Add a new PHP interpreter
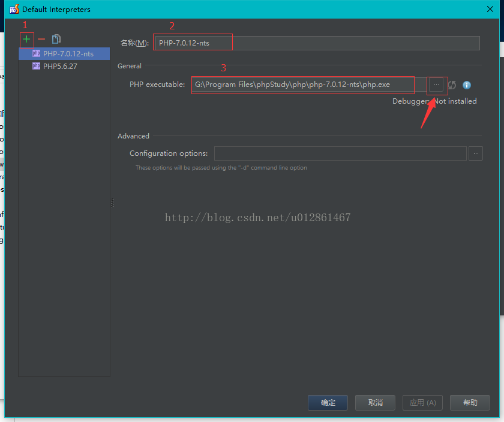 [26, 39]
